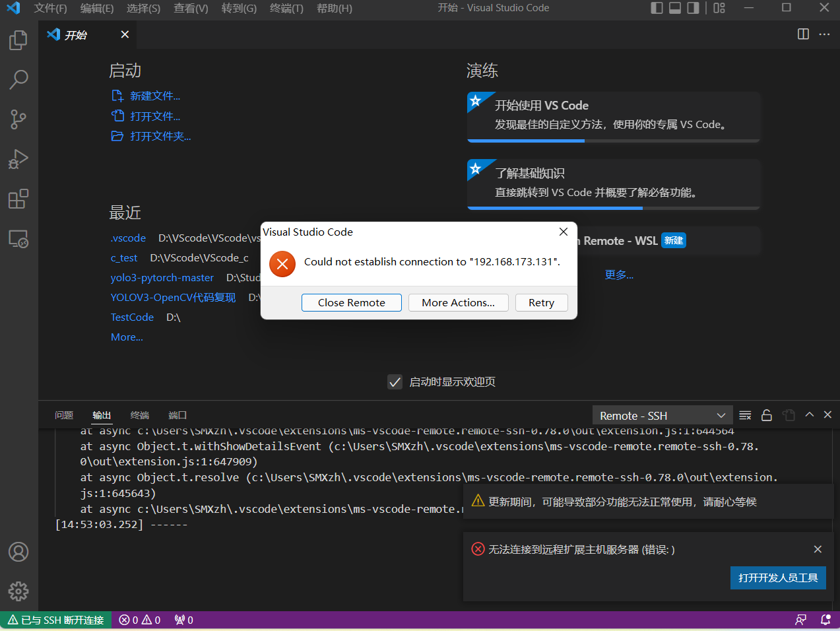This screenshot has height=631, width=840.
Task: Click Retry in the connection error dialog
Action: click(x=541, y=302)
